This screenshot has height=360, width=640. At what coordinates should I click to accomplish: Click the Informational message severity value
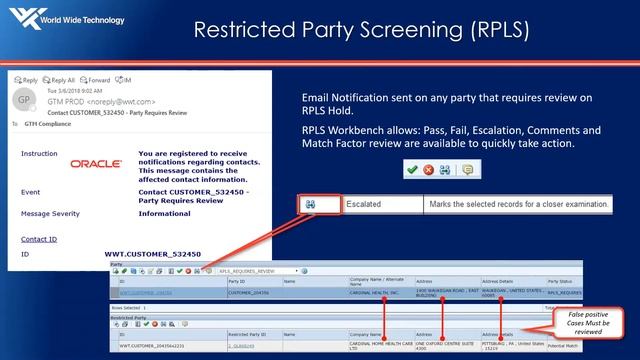pos(164,213)
